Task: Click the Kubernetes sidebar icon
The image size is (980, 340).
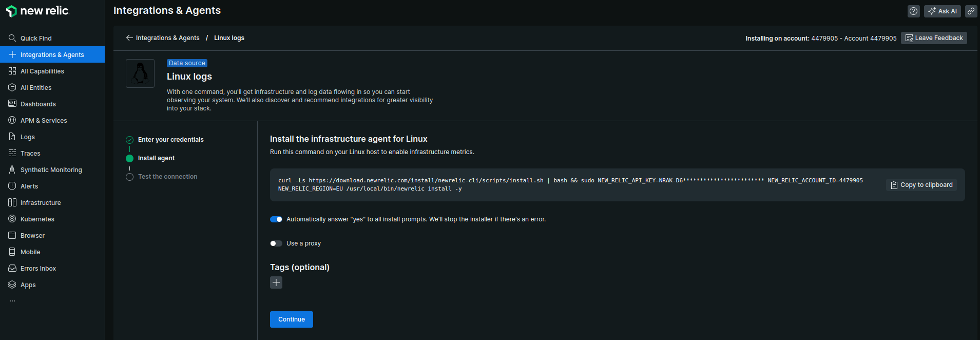Action: (12, 219)
